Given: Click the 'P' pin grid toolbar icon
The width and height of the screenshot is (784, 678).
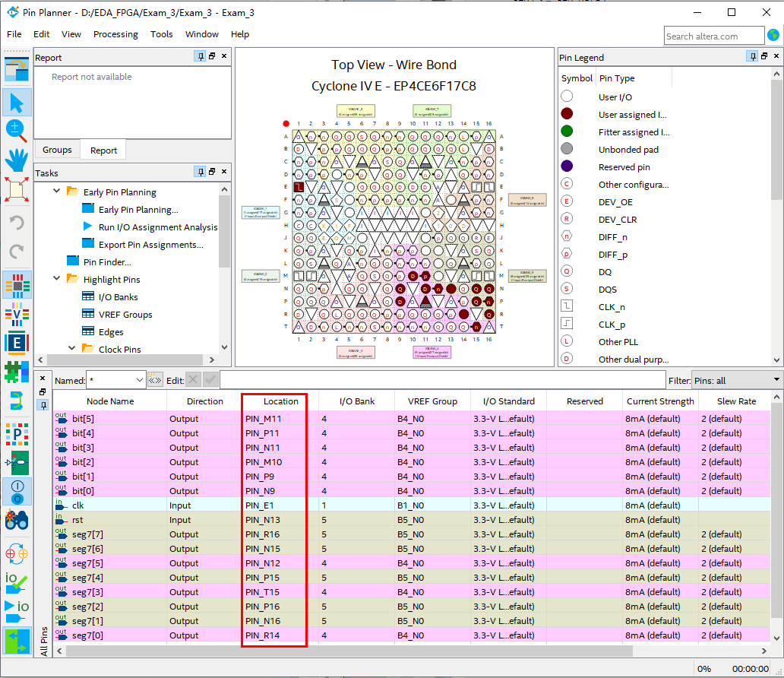Looking at the screenshot, I should click(x=17, y=434).
